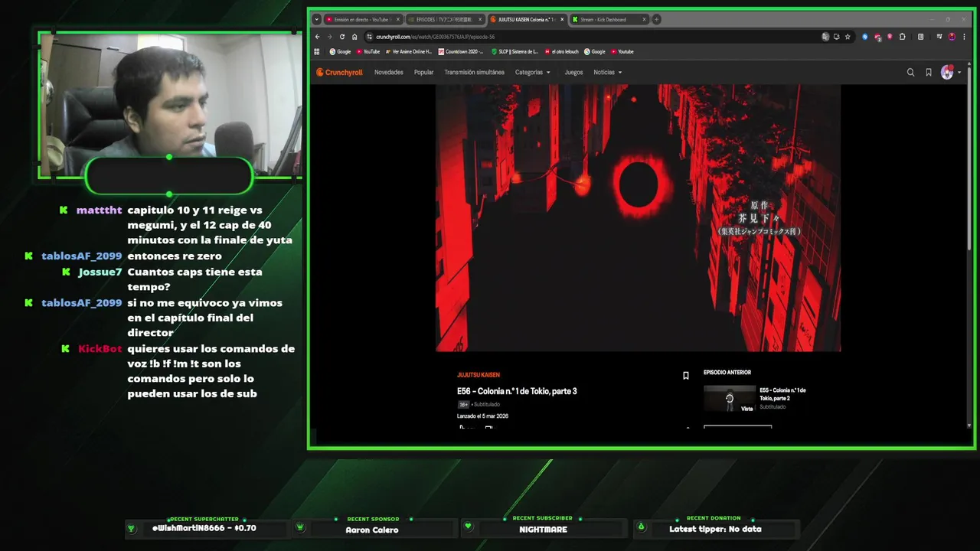Open the extensions puzzle icon
Viewport: 980px width, 551px height.
902,37
